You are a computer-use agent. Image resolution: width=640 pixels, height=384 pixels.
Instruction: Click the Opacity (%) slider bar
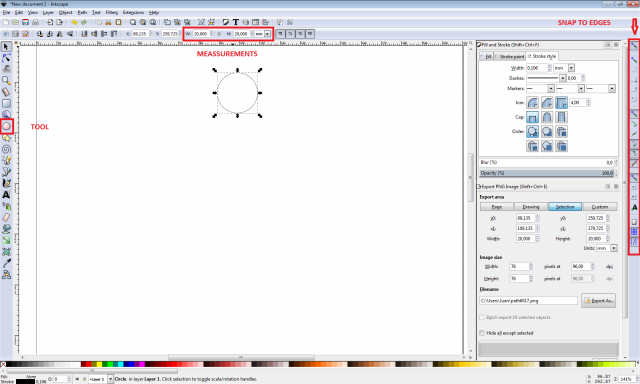click(x=546, y=173)
